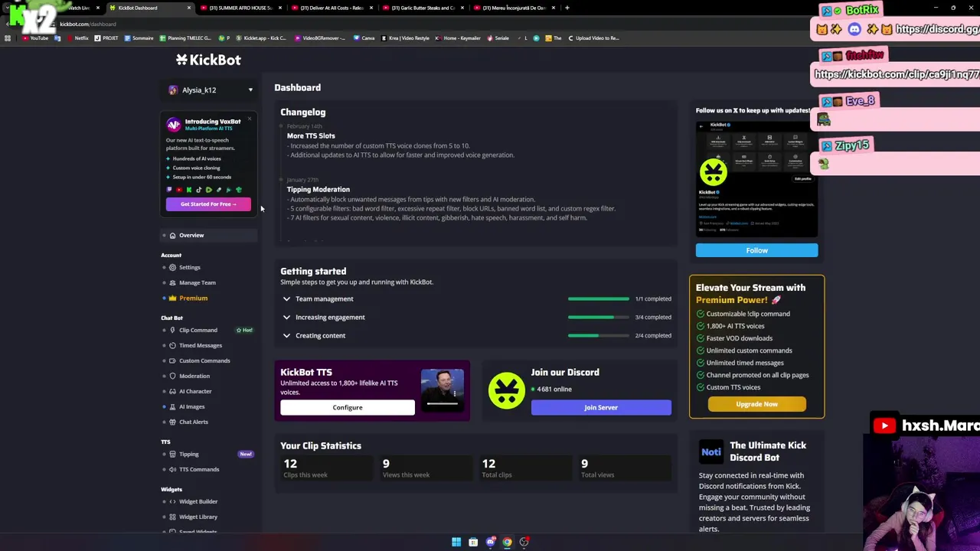
Task: Open the Windows Start button in taskbar
Action: (456, 542)
